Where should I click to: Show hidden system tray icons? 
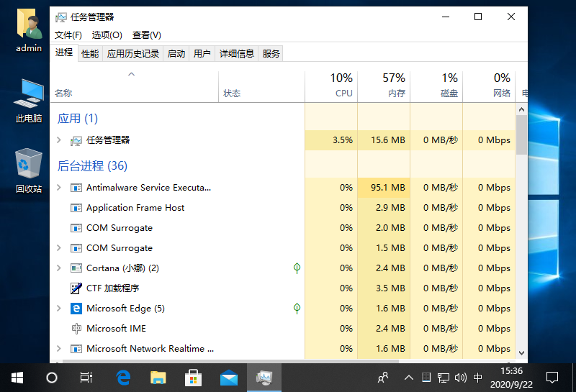409,377
